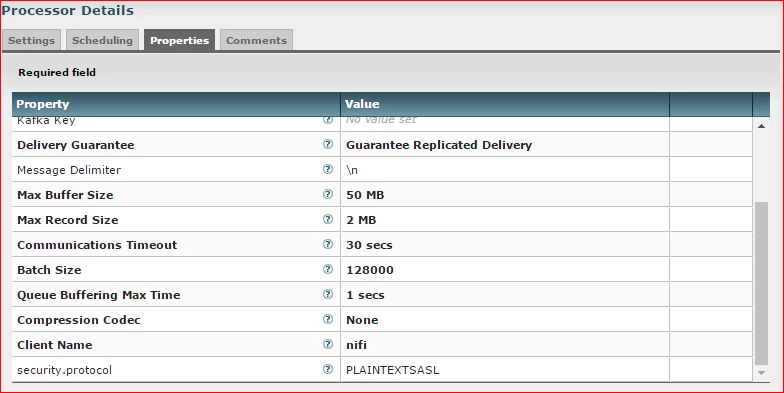Switch to the Settings tab
Image resolution: width=784 pixels, height=393 pixels.
click(32, 40)
